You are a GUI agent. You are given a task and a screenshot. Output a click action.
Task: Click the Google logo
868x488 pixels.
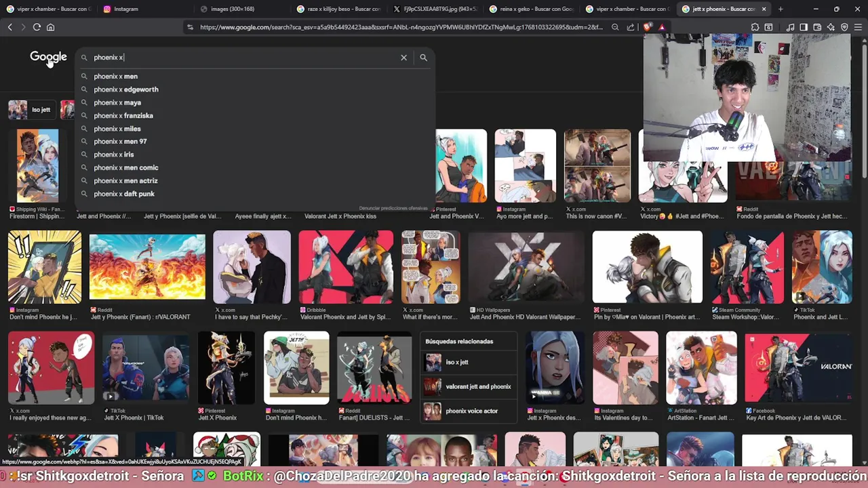pyautogui.click(x=48, y=58)
